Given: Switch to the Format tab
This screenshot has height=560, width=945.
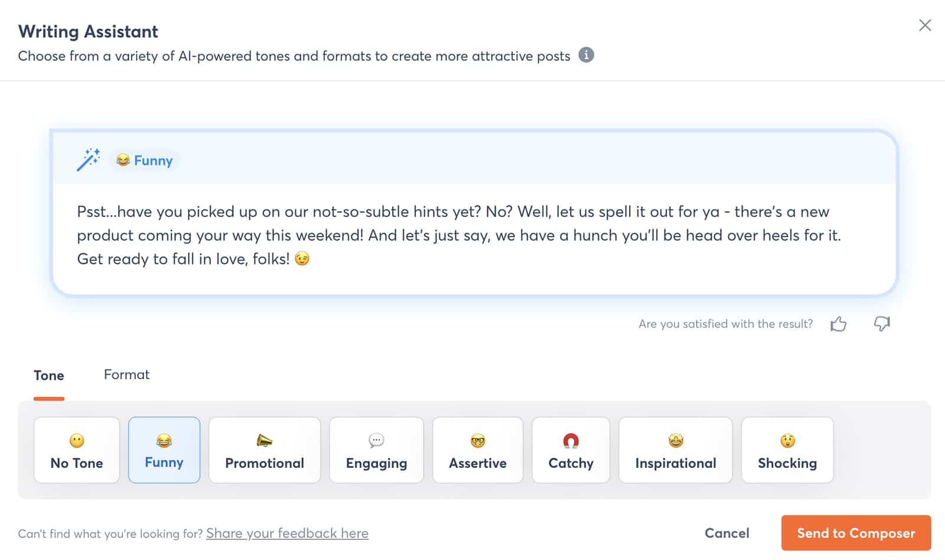Looking at the screenshot, I should pyautogui.click(x=126, y=375).
